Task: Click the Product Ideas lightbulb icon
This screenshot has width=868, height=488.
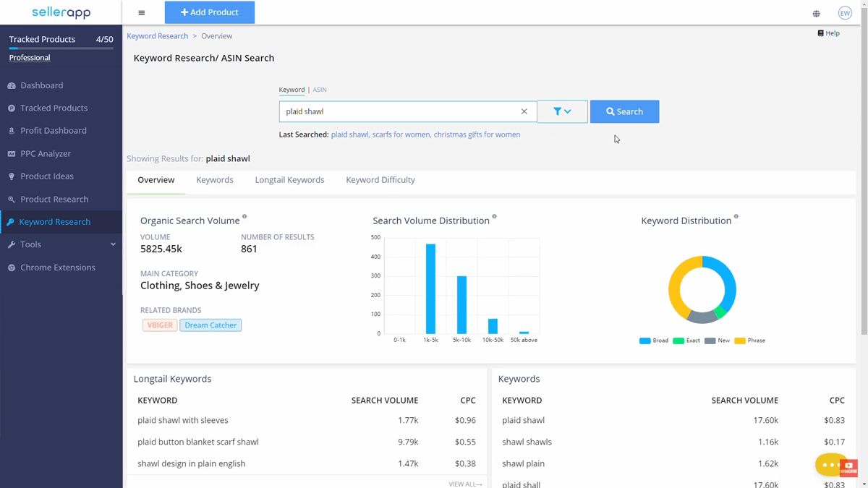Action: [12, 176]
